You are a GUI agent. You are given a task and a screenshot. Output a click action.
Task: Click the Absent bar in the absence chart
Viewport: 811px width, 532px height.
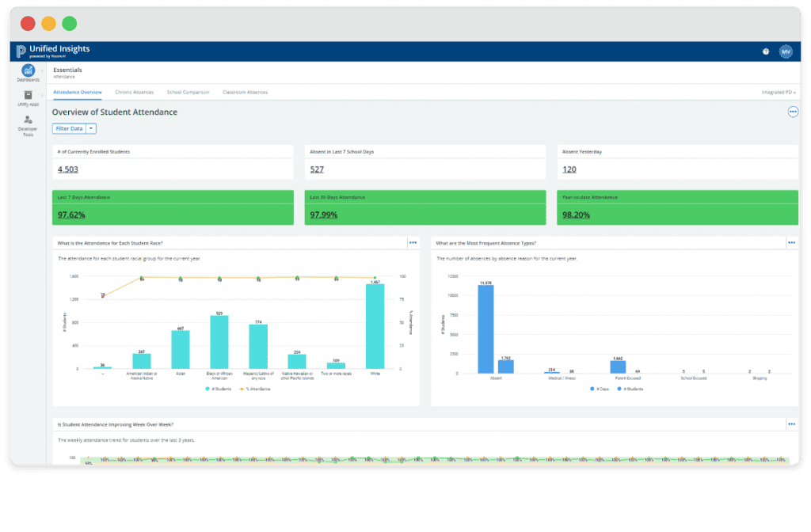tap(485, 329)
